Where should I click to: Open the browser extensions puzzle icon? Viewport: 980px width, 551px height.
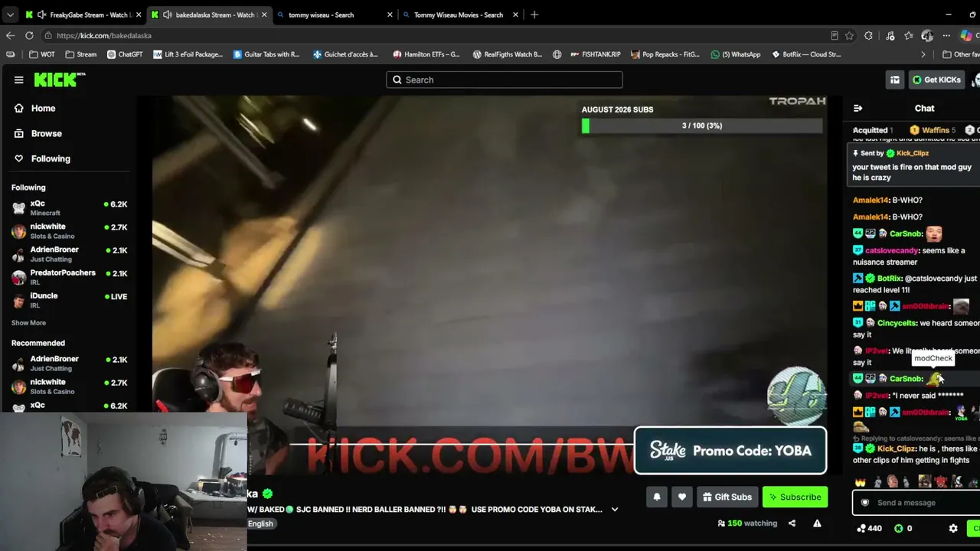[868, 35]
